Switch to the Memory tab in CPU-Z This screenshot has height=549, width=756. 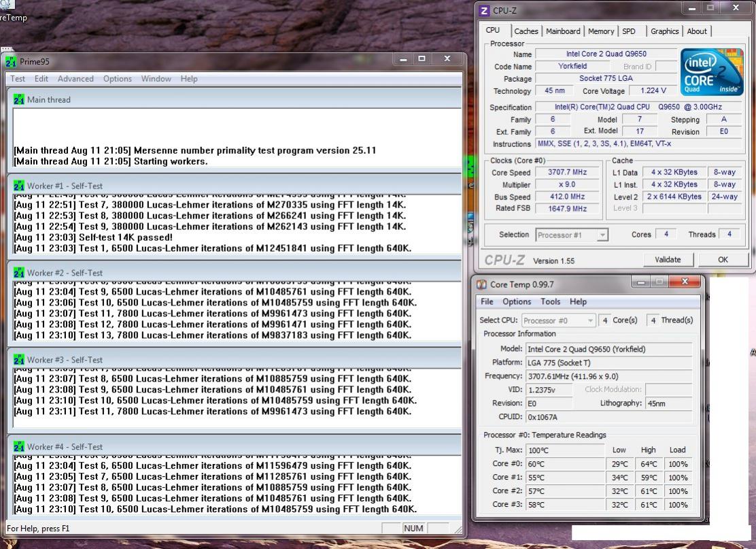(601, 31)
